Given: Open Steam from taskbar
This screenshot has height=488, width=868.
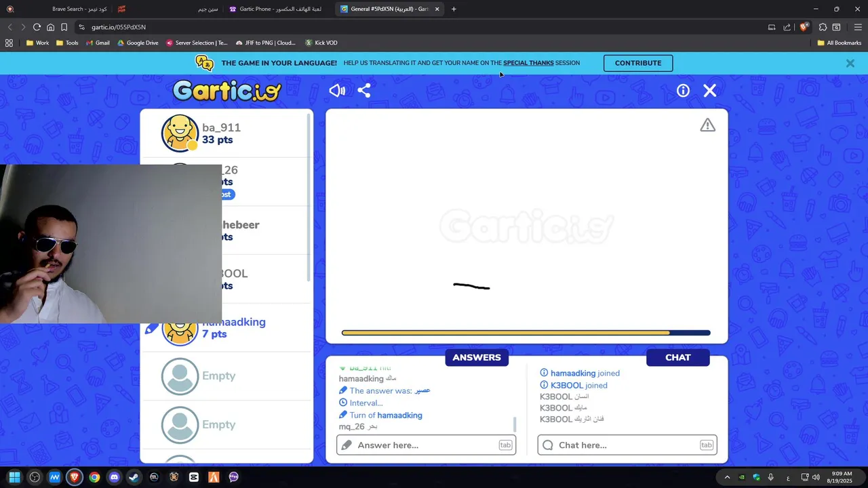Looking at the screenshot, I should point(134,477).
